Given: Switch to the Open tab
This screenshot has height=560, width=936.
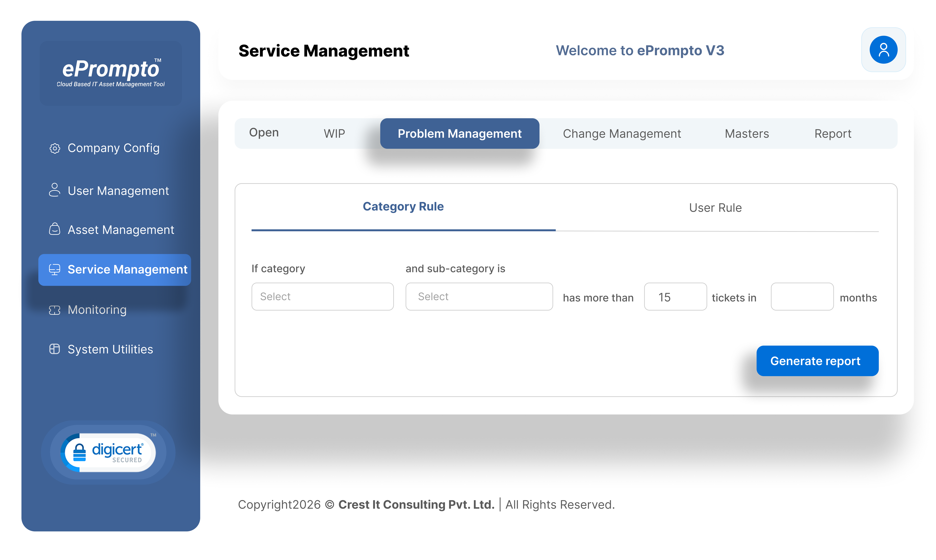Looking at the screenshot, I should (264, 133).
